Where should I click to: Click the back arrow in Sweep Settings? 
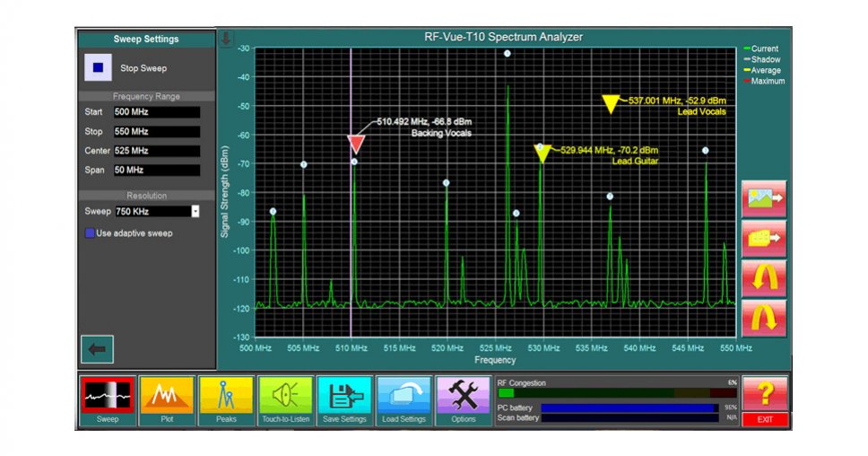tap(97, 348)
